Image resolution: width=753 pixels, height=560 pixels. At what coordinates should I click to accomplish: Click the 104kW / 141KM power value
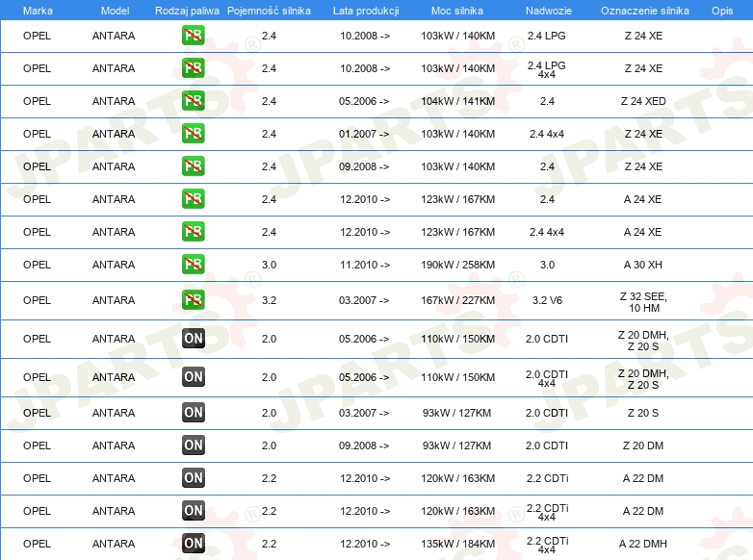457,101
